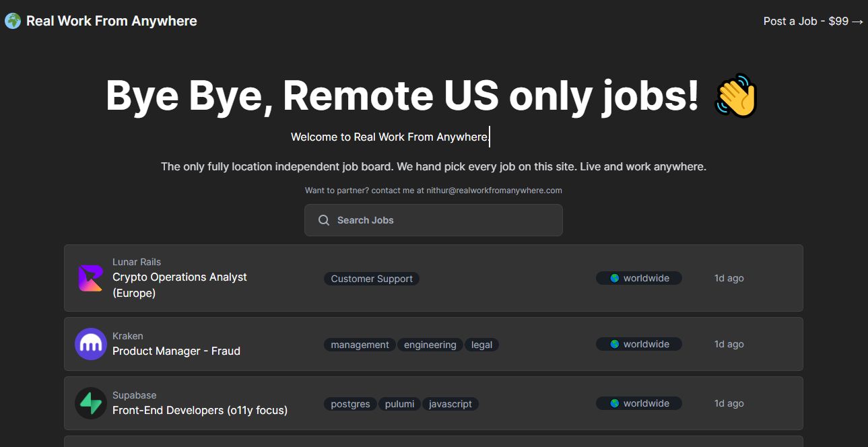The height and width of the screenshot is (447, 868).
Task: Select the javascript tag on Supabase listing
Action: (x=450, y=403)
